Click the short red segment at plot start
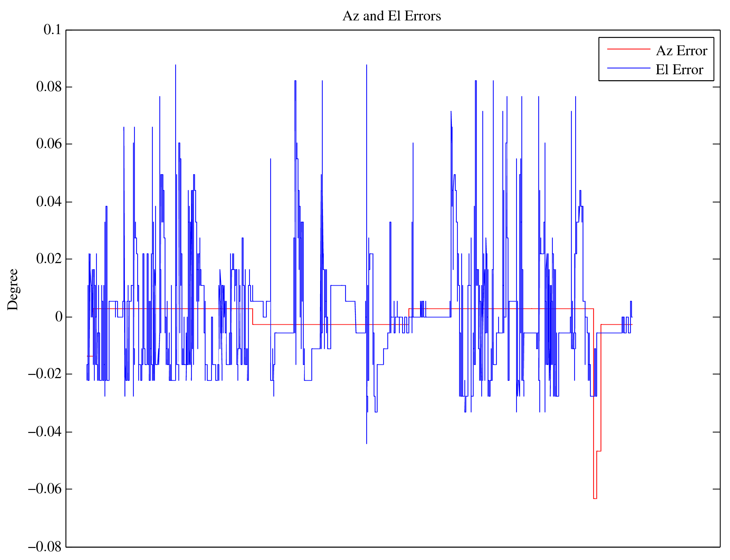The height and width of the screenshot is (560, 730). click(90, 356)
